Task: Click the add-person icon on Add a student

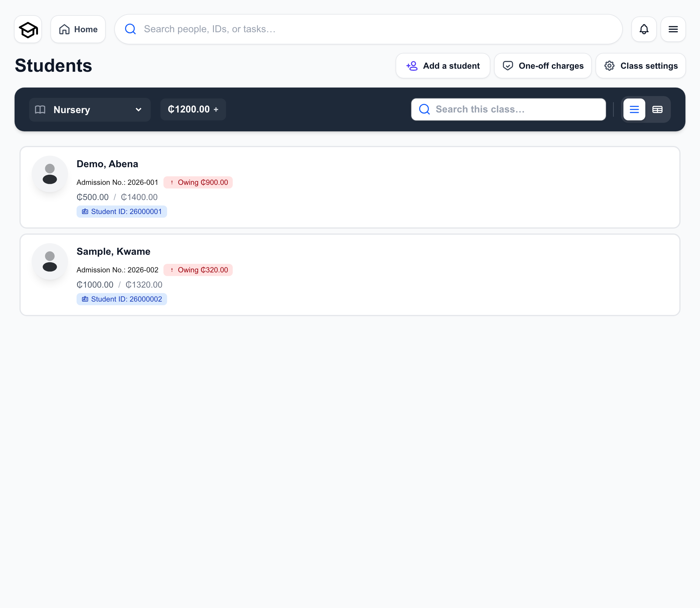Action: [x=412, y=66]
